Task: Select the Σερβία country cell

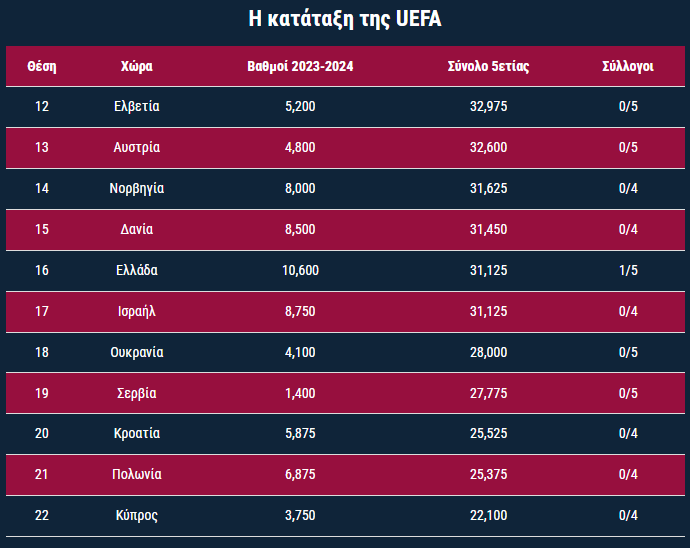Action: (137, 393)
